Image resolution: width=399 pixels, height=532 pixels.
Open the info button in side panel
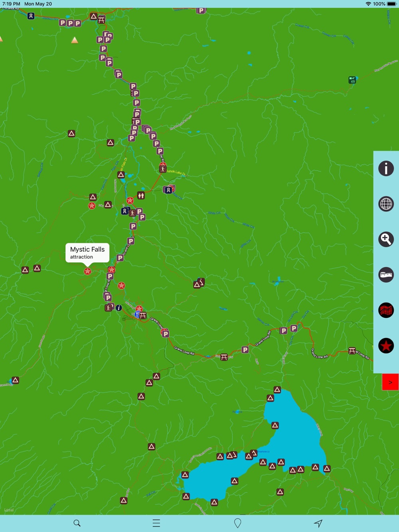[386, 169]
